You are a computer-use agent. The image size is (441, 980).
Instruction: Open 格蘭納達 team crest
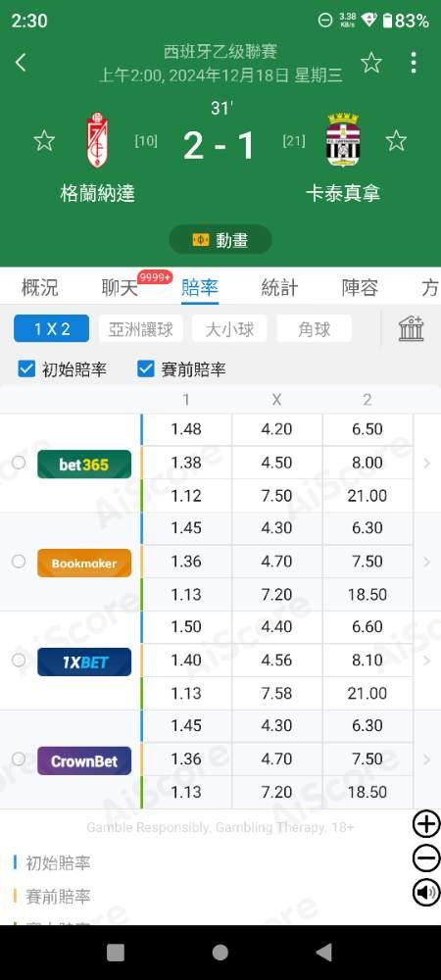pos(97,140)
